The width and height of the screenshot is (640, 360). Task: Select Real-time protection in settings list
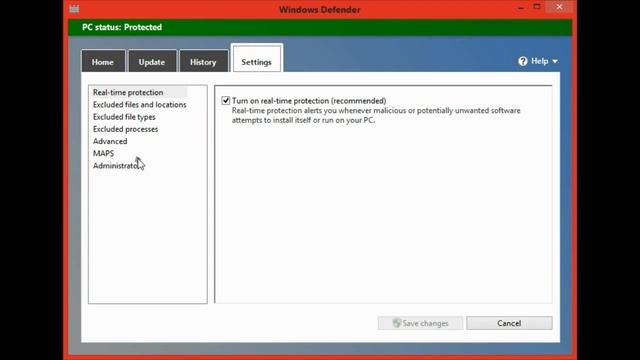[x=128, y=92]
